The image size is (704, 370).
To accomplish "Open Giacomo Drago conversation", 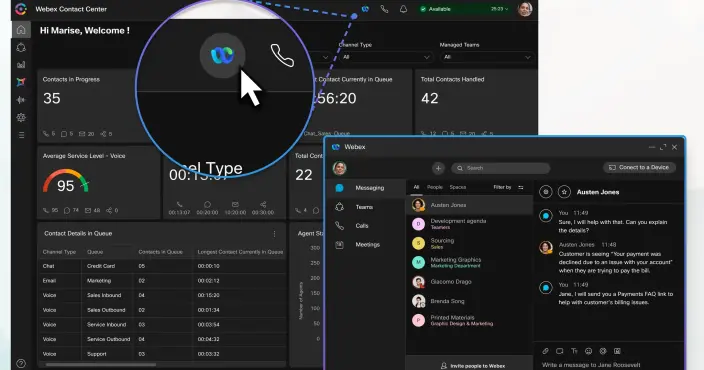I will [470, 282].
